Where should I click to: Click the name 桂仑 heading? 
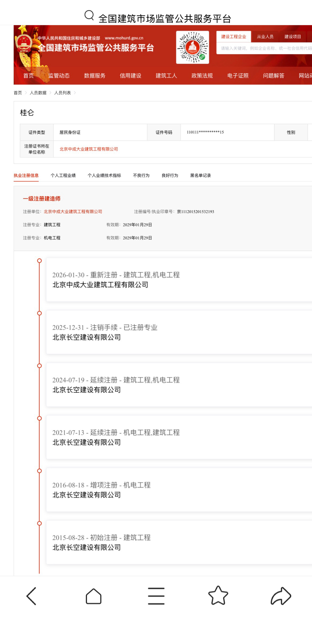27,113
